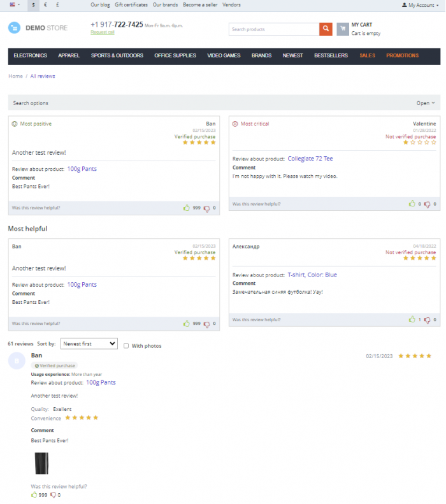Click one-star rating of Valentine's review
This screenshot has width=446, height=504.
point(420,142)
